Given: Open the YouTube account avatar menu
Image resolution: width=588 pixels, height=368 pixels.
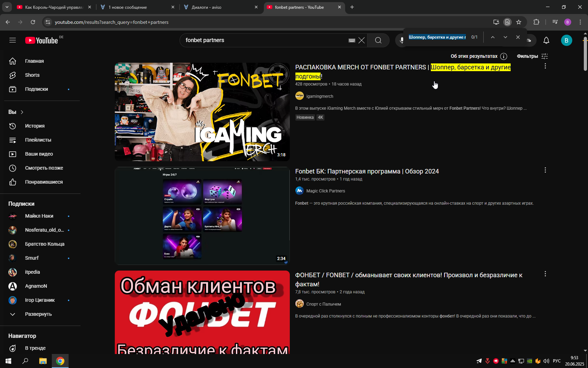Looking at the screenshot, I should coord(566,40).
